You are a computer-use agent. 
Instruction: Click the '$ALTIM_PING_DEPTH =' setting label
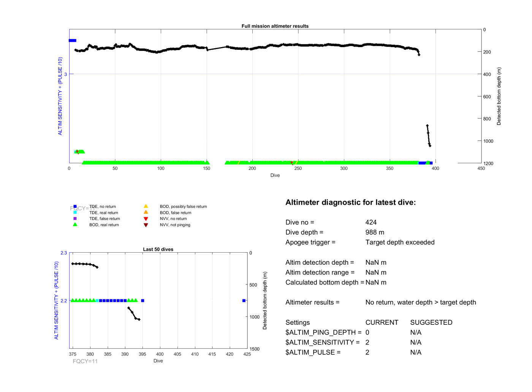[x=323, y=332]
